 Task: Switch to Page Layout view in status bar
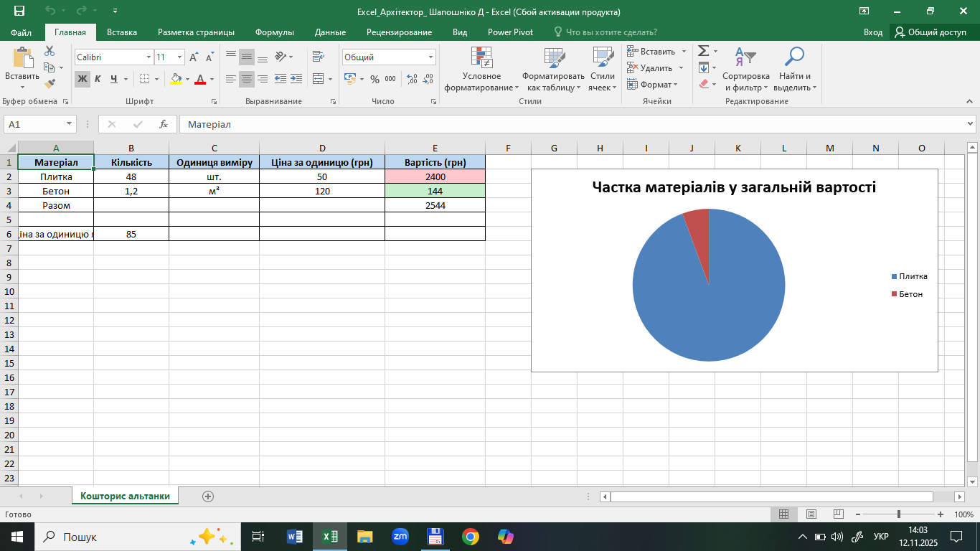811,514
